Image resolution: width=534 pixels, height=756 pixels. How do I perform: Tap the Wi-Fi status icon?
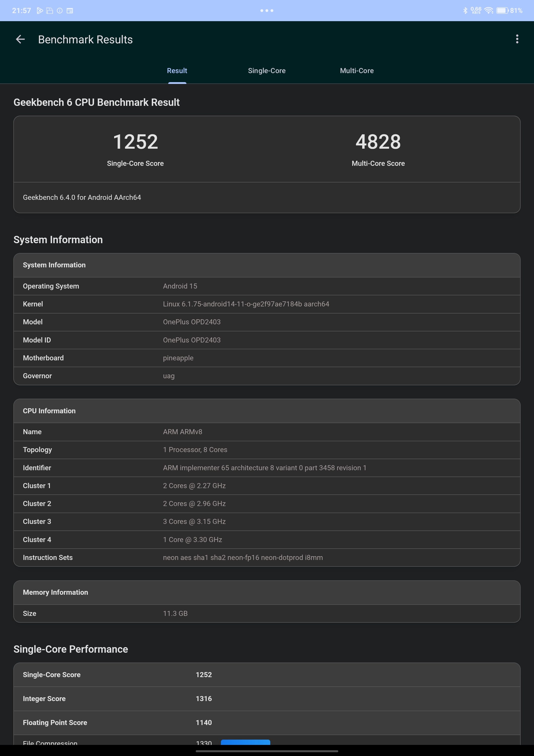click(489, 11)
